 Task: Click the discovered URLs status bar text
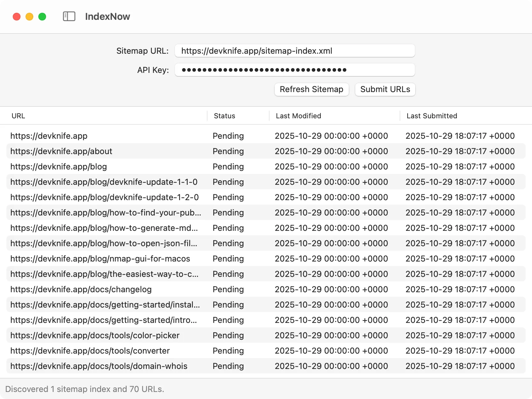pyautogui.click(x=85, y=389)
